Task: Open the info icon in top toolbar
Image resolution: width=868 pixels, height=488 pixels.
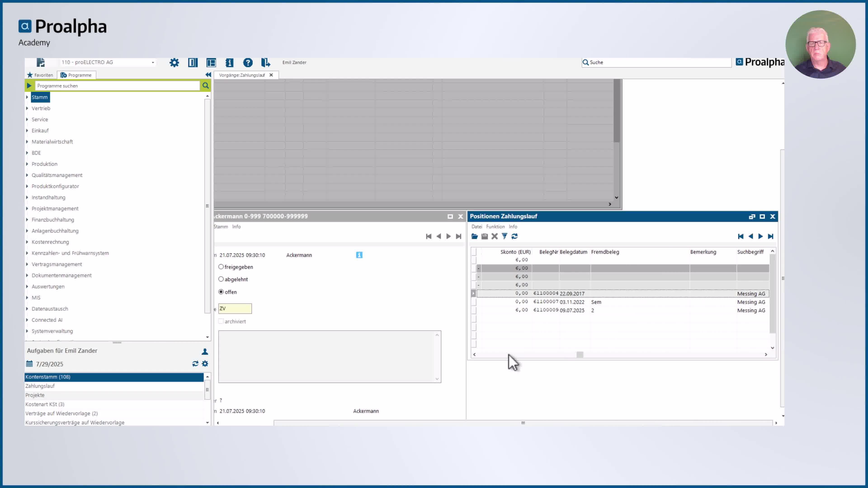Action: [x=229, y=63]
